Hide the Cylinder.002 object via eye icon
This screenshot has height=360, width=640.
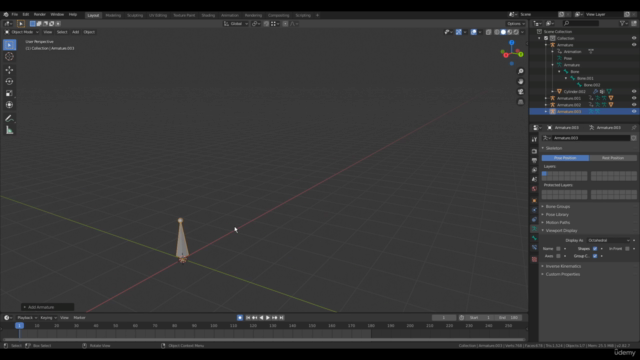pos(634,91)
